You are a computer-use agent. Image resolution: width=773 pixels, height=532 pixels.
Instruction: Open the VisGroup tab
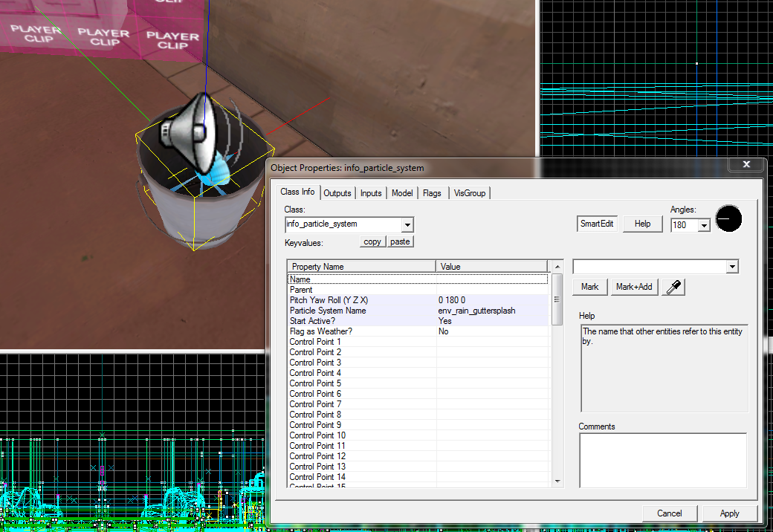tap(470, 193)
